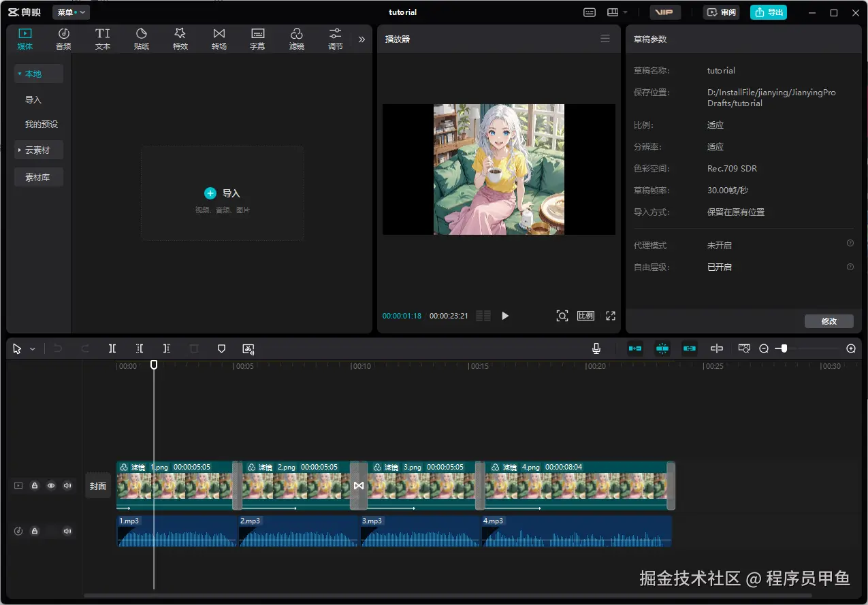Play the video in the player
This screenshot has width=868, height=605.
point(505,316)
